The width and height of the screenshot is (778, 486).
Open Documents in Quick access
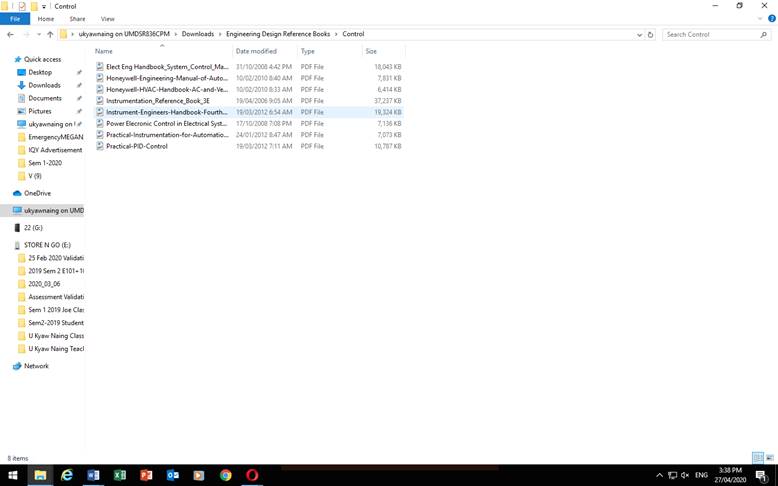point(45,98)
